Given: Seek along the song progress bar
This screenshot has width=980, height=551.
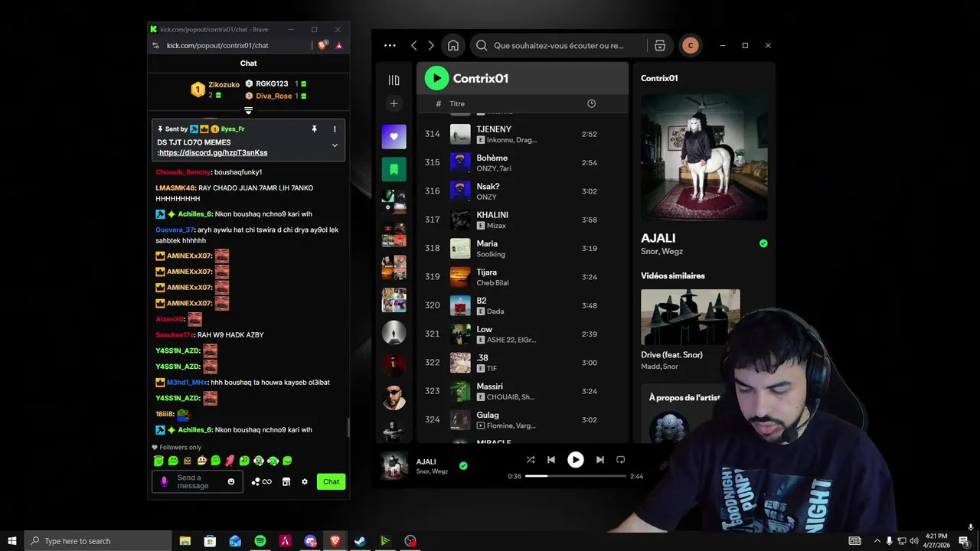Looking at the screenshot, I should (576, 476).
